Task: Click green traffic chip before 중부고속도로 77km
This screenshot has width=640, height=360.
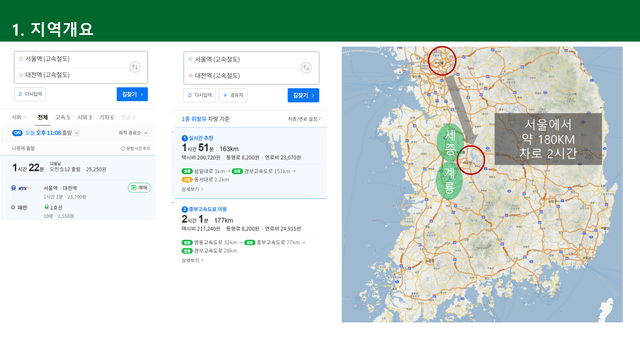Action: click(250, 242)
